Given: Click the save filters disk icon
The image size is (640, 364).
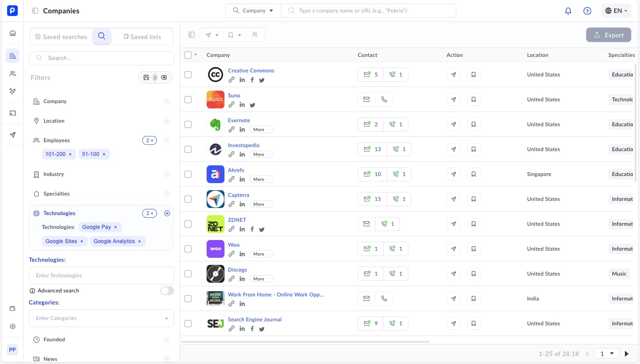Looking at the screenshot, I should [146, 77].
